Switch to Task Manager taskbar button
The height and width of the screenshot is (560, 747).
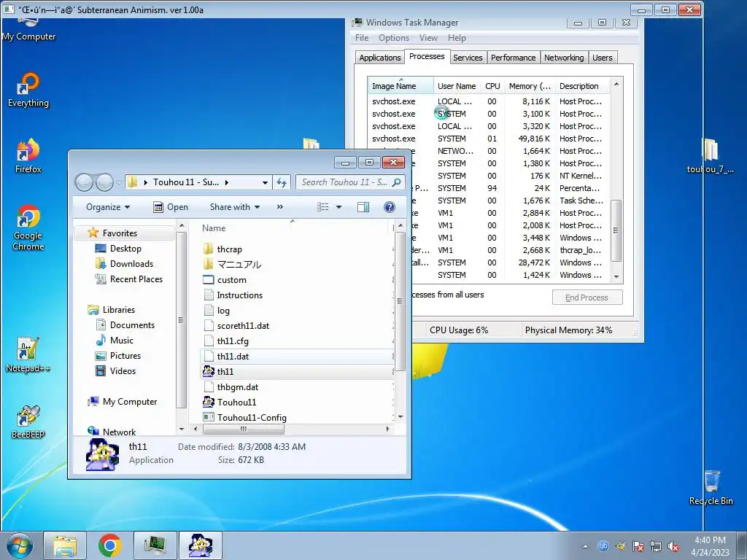(x=155, y=545)
